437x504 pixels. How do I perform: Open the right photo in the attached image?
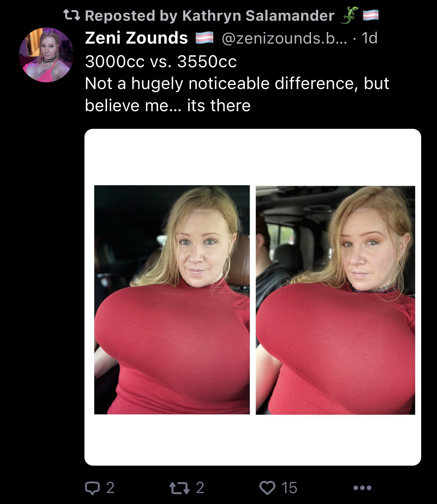pos(335,300)
